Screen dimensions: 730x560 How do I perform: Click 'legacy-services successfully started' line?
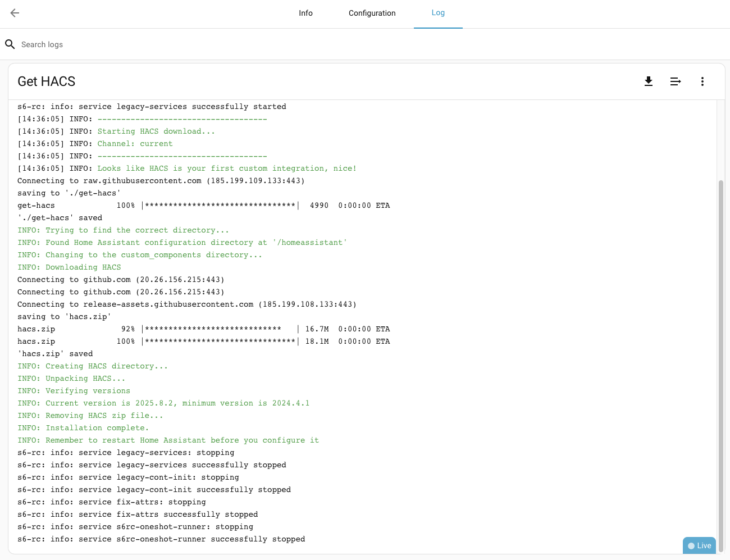[x=152, y=107]
